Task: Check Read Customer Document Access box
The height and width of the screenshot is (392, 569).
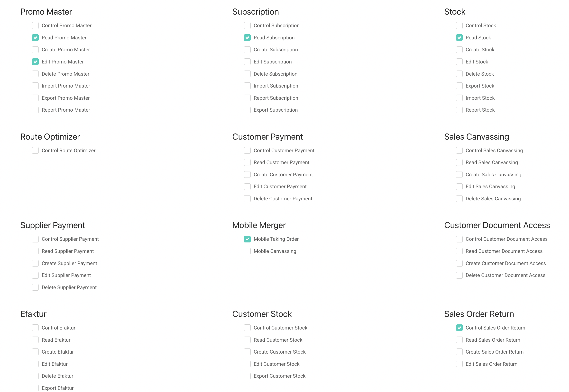Action: pos(459,251)
